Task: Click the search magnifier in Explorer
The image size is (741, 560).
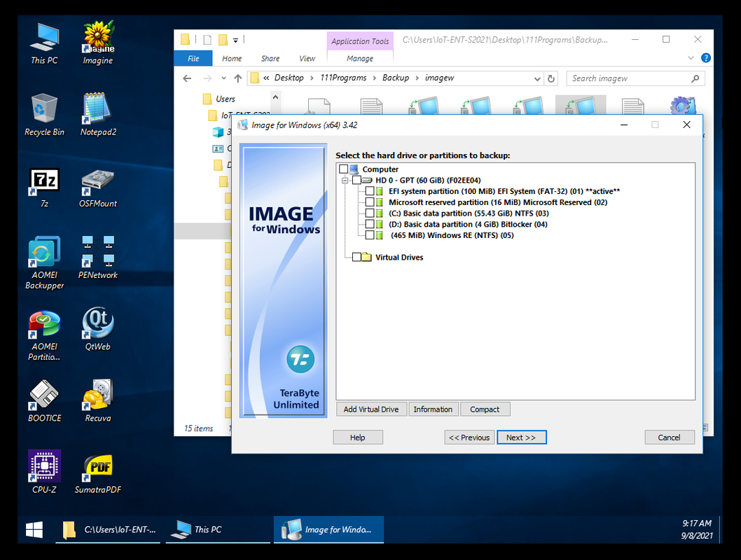Action: [x=695, y=78]
